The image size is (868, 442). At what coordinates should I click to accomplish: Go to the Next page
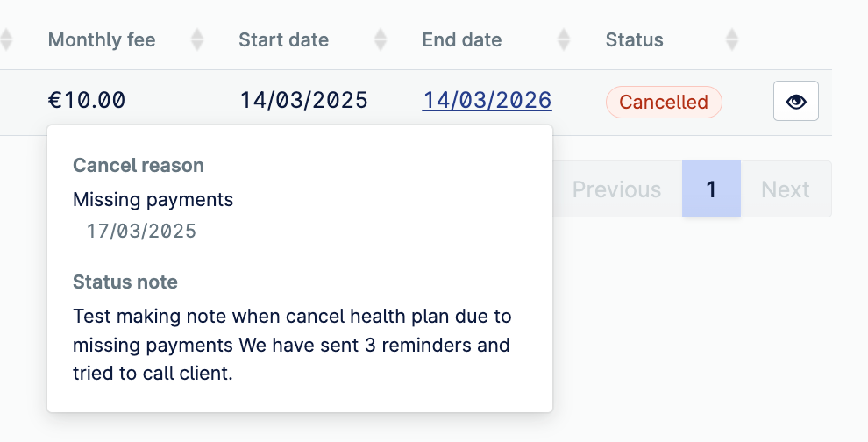tap(785, 189)
